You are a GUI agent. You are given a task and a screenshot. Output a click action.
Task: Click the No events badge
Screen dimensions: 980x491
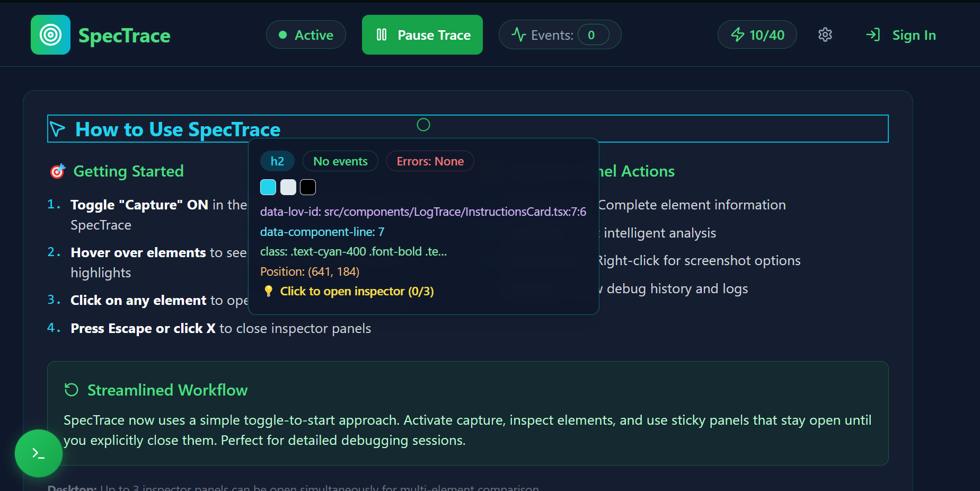coord(340,161)
